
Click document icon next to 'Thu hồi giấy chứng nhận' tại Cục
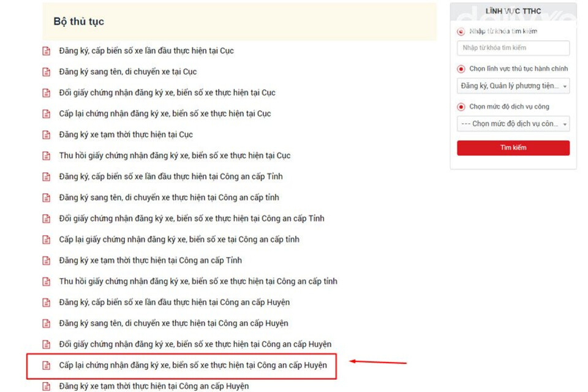point(46,156)
